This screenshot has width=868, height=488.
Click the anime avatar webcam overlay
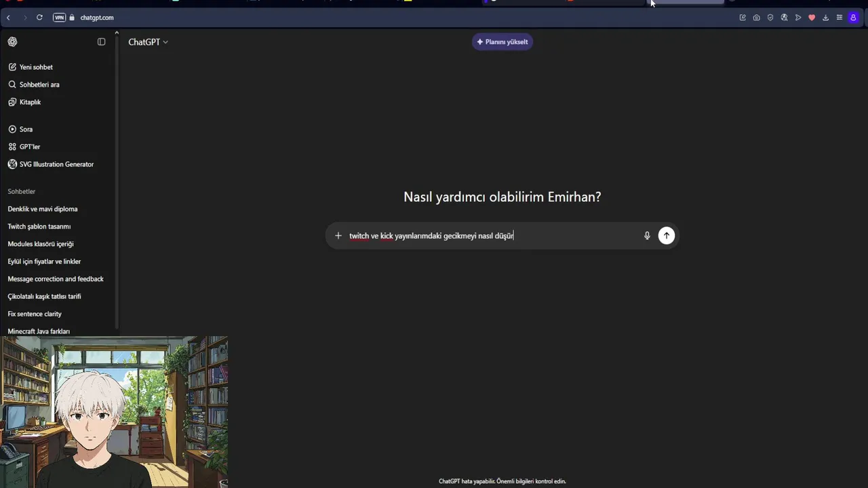click(x=114, y=412)
